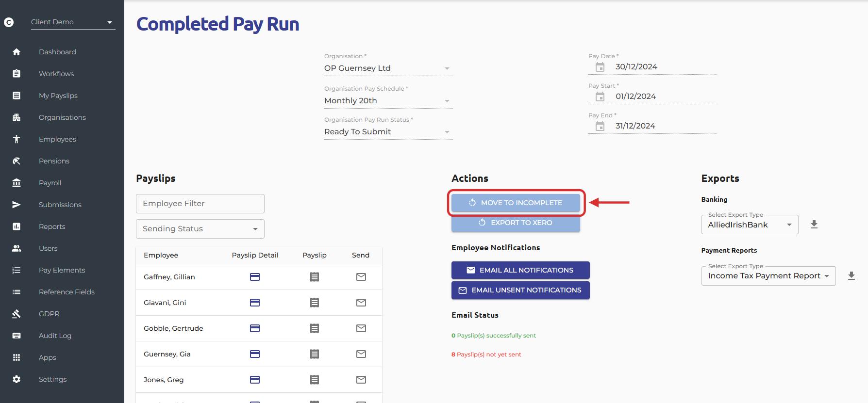Open payslip detail for Guernsey, Gia
This screenshot has height=403, width=868.
click(x=255, y=354)
